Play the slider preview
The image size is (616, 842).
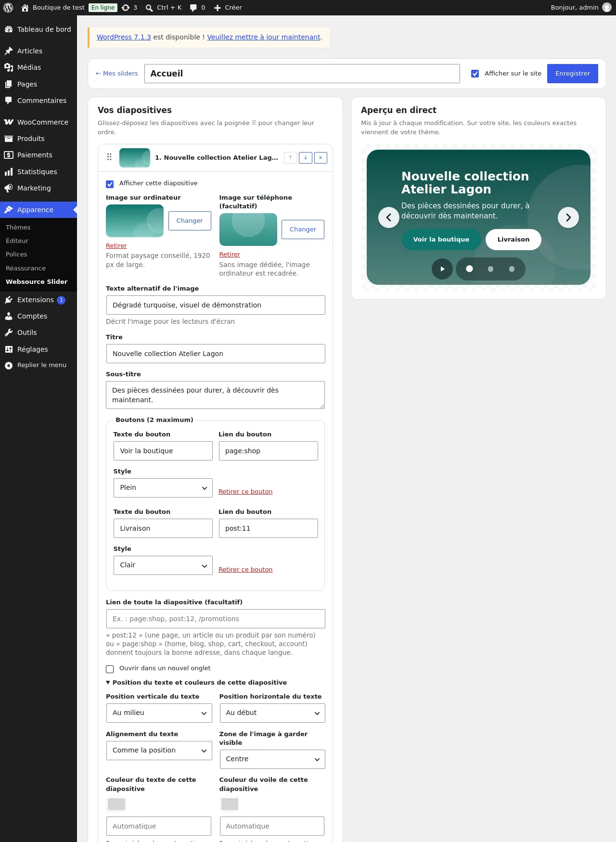point(442,269)
